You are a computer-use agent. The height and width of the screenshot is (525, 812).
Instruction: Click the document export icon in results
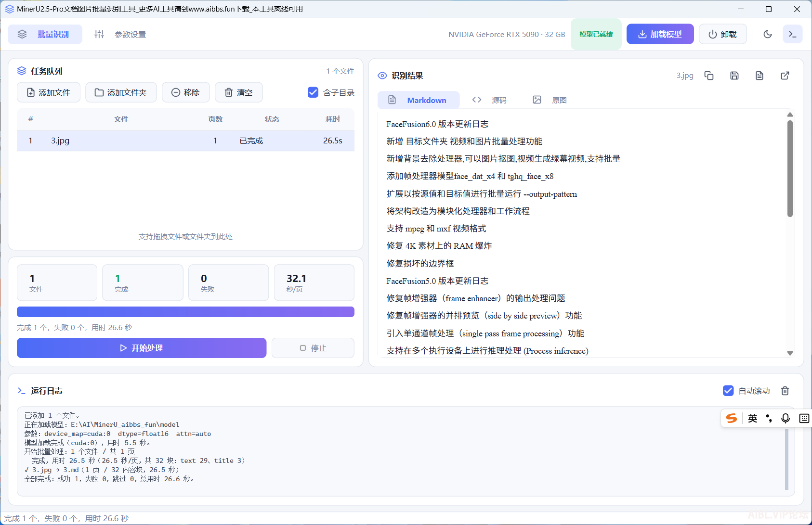pyautogui.click(x=760, y=76)
